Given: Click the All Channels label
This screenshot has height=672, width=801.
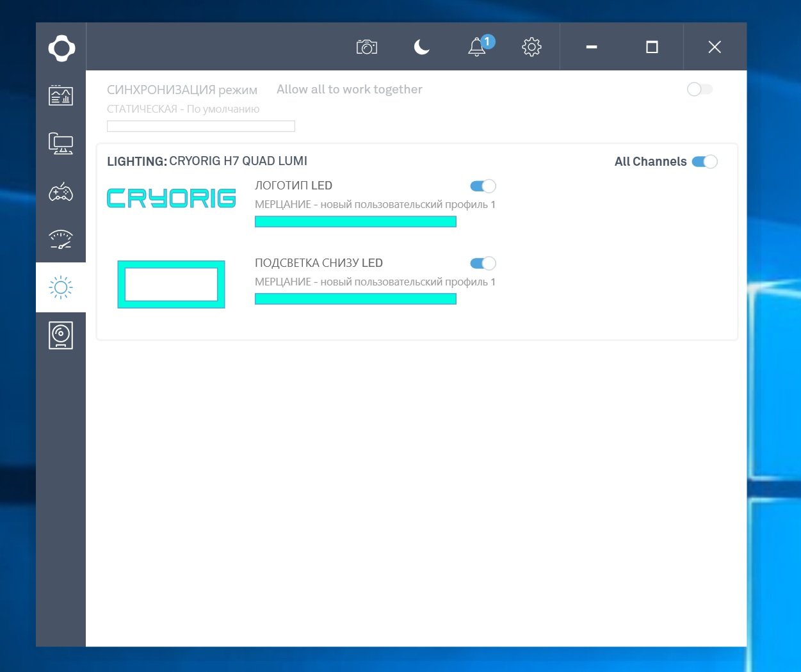Looking at the screenshot, I should [x=651, y=162].
